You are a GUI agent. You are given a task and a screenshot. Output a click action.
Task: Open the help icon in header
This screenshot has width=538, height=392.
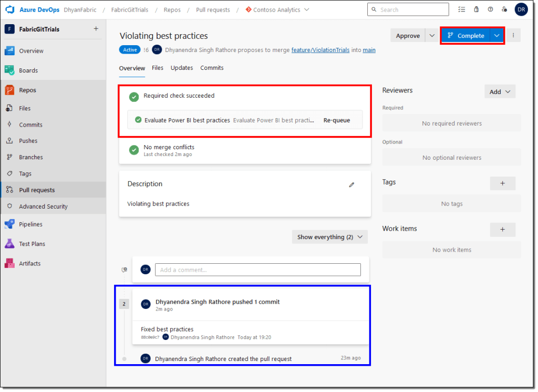(x=490, y=9)
